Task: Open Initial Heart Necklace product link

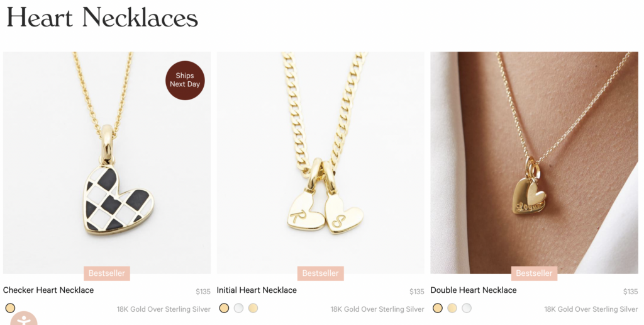Action: point(257,290)
